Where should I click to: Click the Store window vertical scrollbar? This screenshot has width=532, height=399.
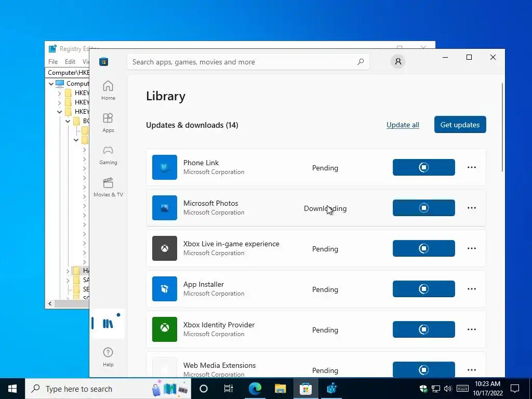pyautogui.click(x=502, y=127)
